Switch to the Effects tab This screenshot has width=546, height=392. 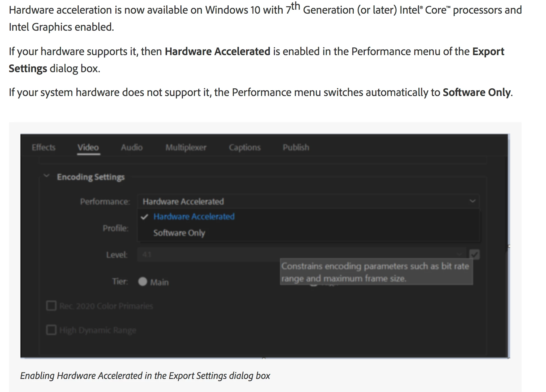click(x=43, y=147)
